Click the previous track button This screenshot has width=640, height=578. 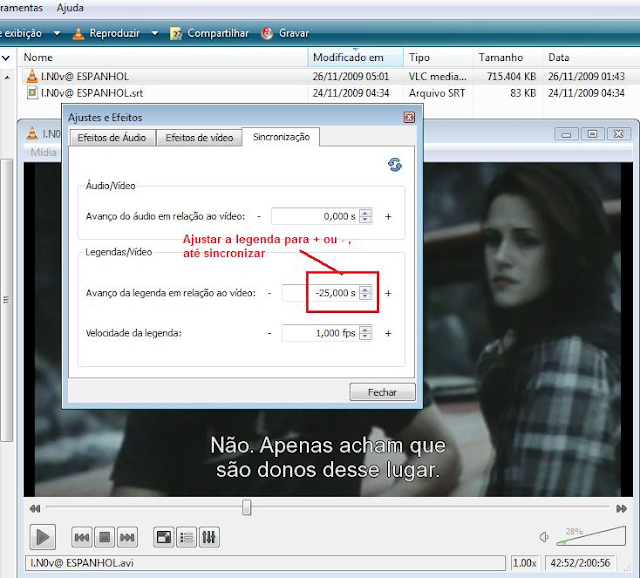point(82,537)
